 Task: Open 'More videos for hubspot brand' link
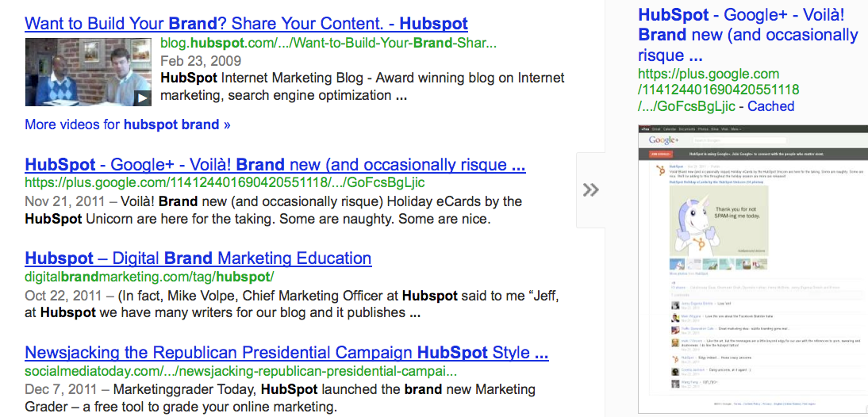127,124
